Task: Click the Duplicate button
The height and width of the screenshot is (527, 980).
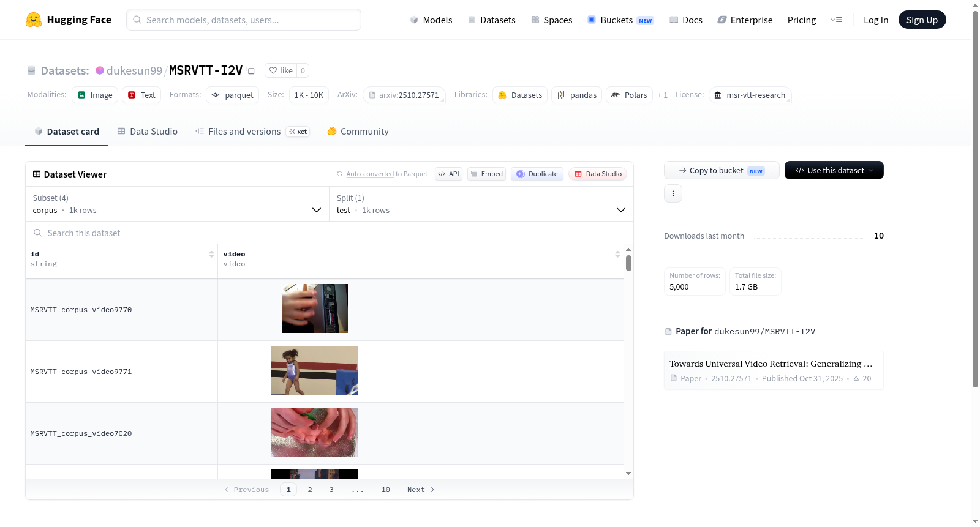Action: point(537,174)
